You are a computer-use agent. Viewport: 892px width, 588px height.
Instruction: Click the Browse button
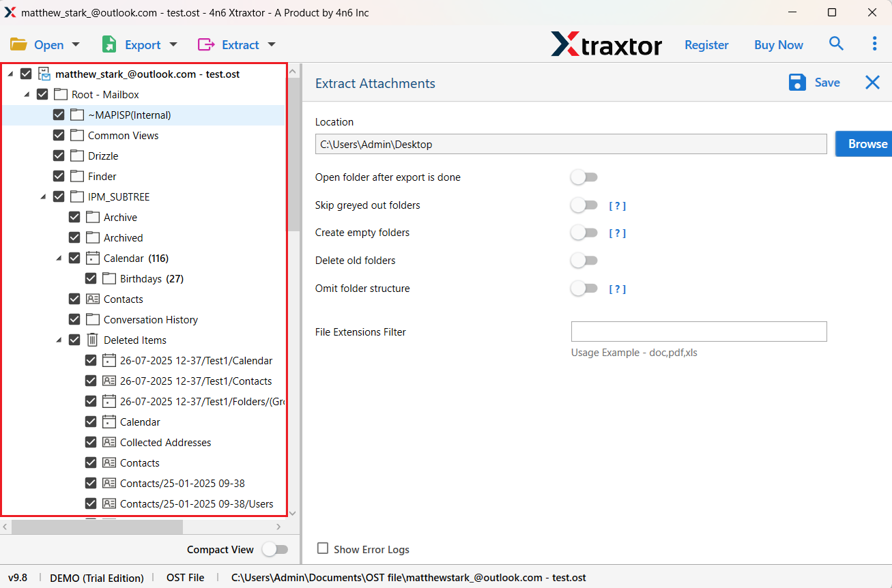864,144
